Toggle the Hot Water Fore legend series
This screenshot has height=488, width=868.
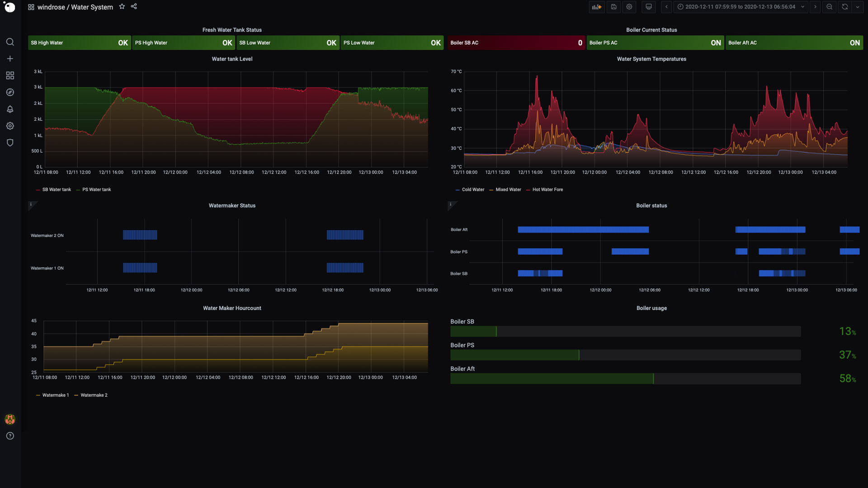(x=547, y=190)
